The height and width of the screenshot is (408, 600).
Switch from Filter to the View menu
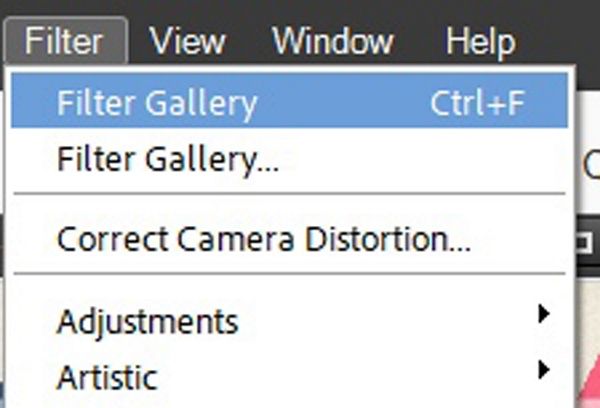[x=190, y=41]
